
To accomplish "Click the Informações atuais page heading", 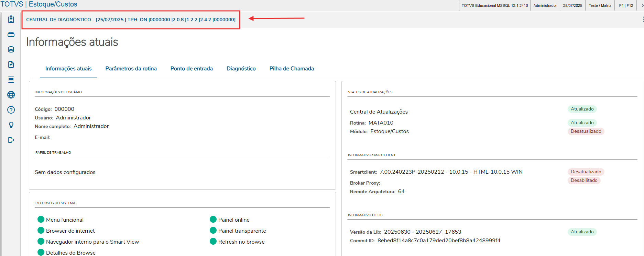I will [72, 42].
